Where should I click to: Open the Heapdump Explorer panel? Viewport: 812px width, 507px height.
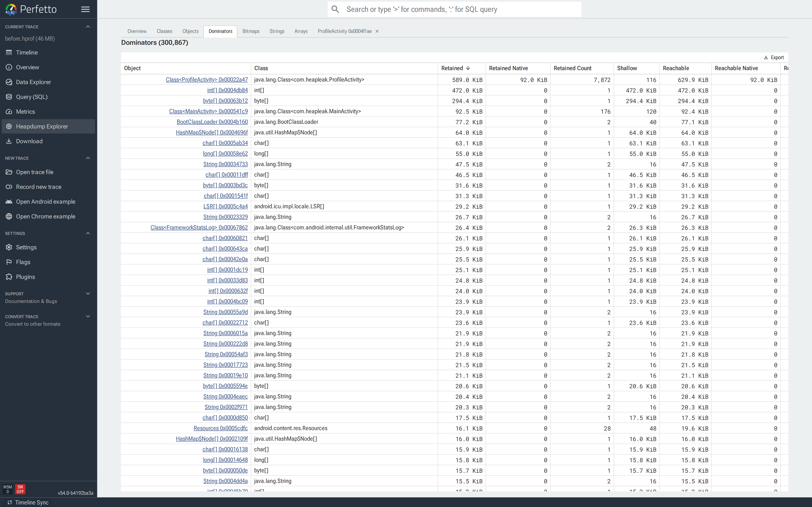[x=42, y=126]
